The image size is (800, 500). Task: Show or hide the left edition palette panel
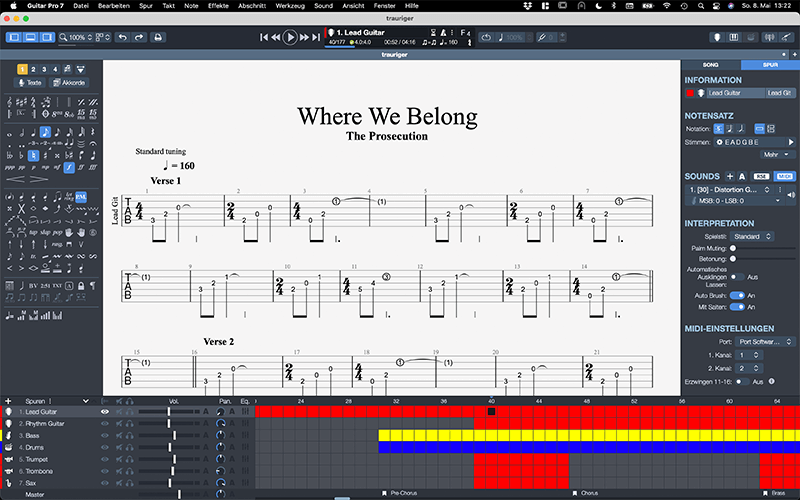pyautogui.click(x=14, y=37)
